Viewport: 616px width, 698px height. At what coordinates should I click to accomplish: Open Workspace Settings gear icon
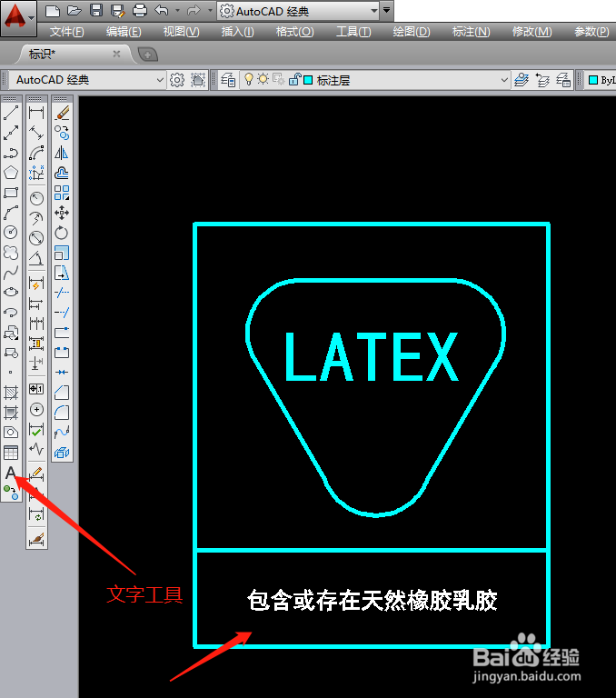[x=177, y=80]
